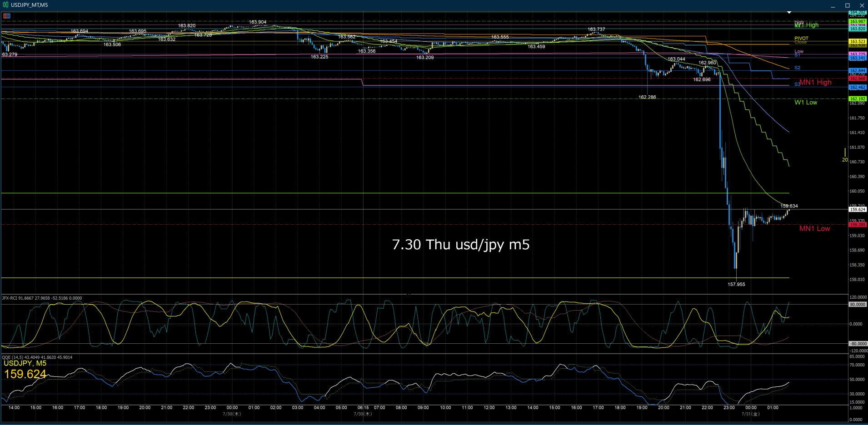The width and height of the screenshot is (868, 425).
Task: Open the one-click trading panel icon
Action: pyautogui.click(x=7, y=16)
